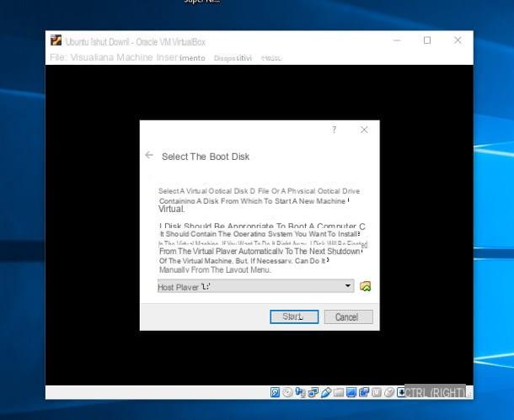The height and width of the screenshot is (420, 514).
Task: Click the shared folders status icon
Action: pyautogui.click(x=338, y=392)
